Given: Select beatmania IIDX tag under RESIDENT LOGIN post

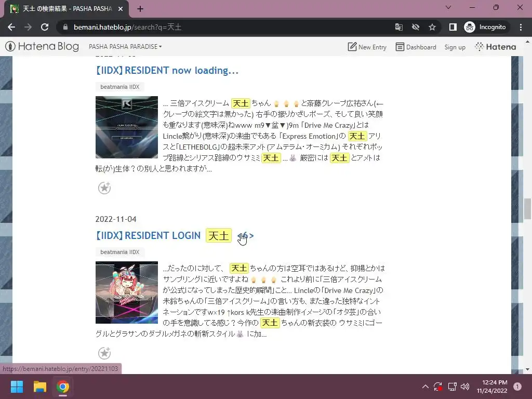Looking at the screenshot, I should [120, 252].
